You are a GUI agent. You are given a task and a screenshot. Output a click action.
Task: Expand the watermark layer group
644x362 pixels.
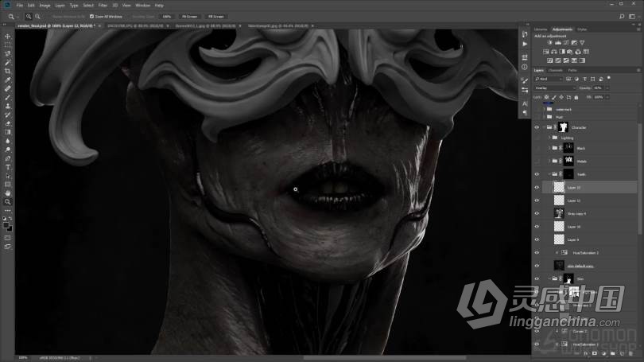[x=544, y=109]
